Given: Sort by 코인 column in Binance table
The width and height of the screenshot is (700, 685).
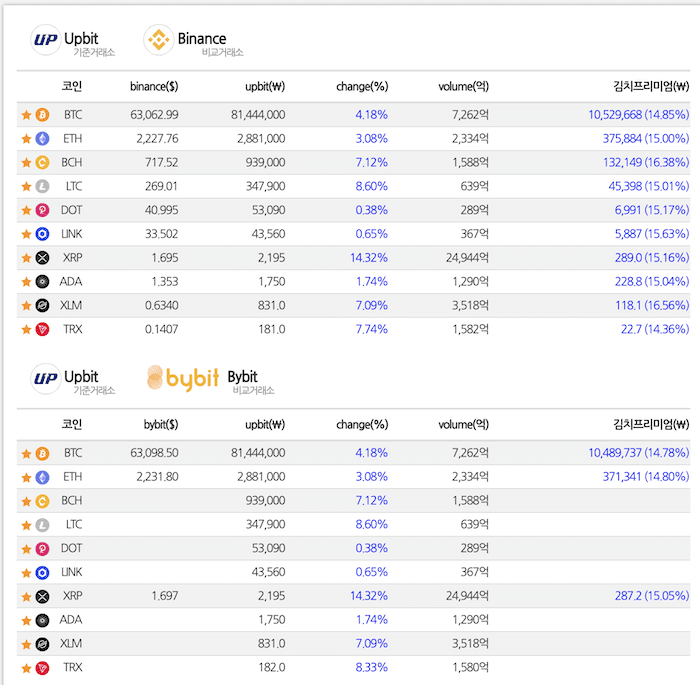Looking at the screenshot, I should click(x=71, y=86).
